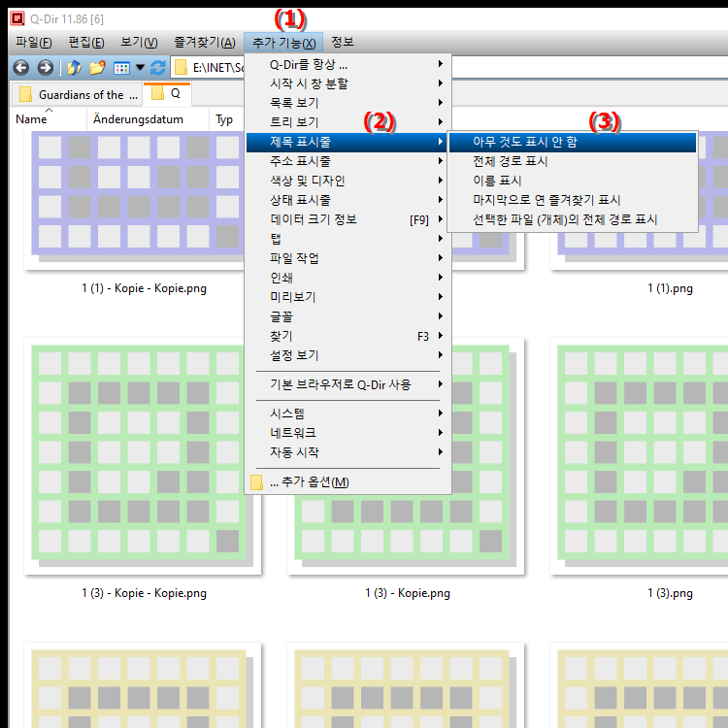The height and width of the screenshot is (728, 728).
Task: Open the 즐겨찾기(A) menu
Action: (204, 43)
